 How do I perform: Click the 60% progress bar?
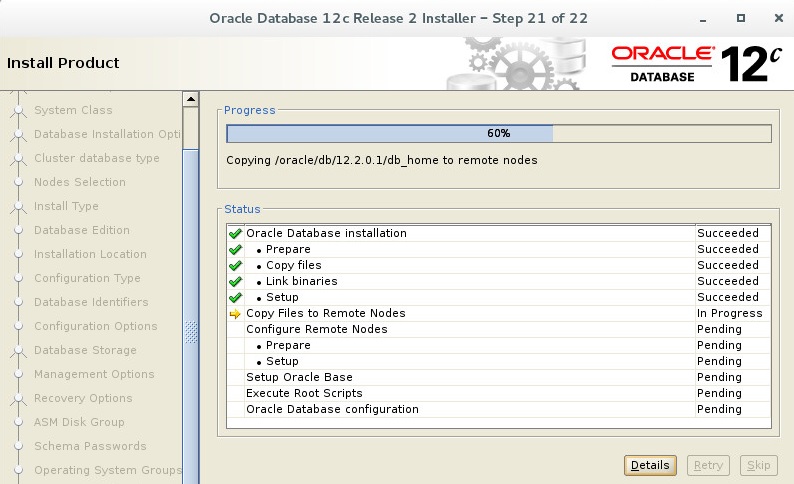pos(499,134)
